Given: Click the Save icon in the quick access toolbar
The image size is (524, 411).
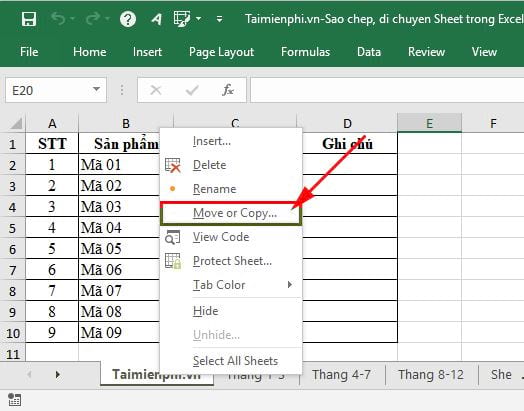Looking at the screenshot, I should [29, 19].
